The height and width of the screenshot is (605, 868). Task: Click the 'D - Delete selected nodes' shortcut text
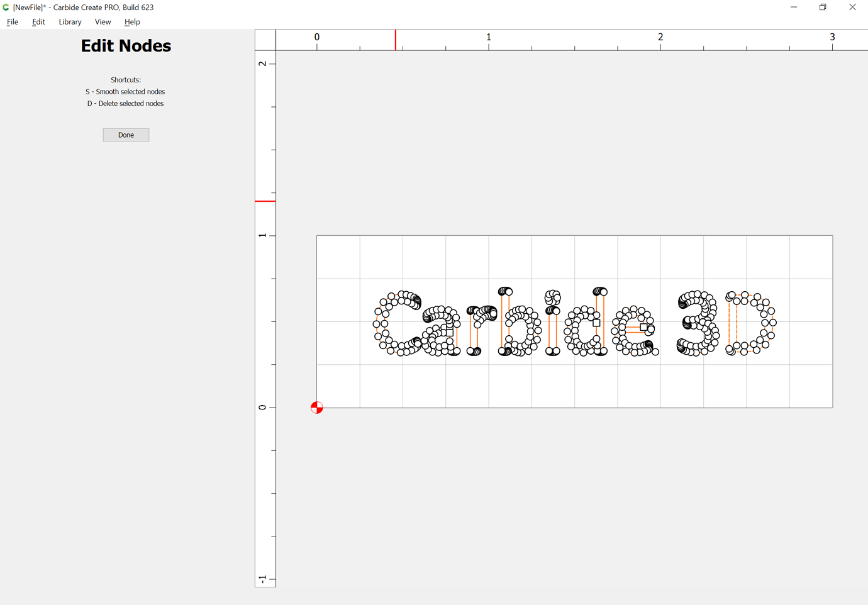[125, 104]
